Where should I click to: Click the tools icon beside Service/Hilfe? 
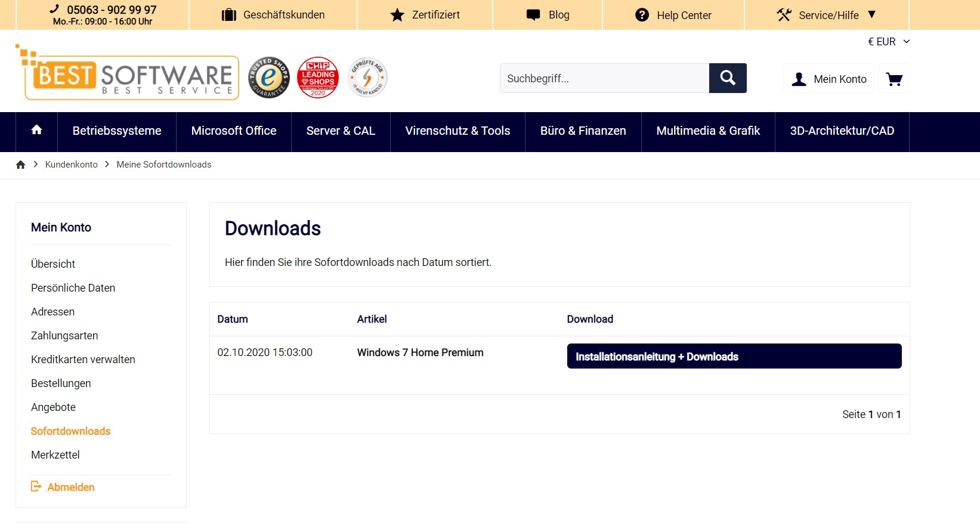pyautogui.click(x=784, y=15)
